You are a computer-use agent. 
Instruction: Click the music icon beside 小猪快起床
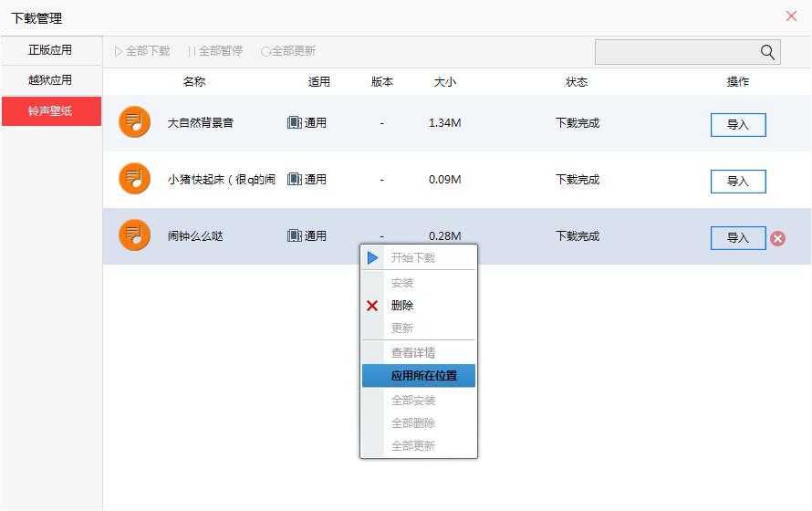click(x=134, y=179)
